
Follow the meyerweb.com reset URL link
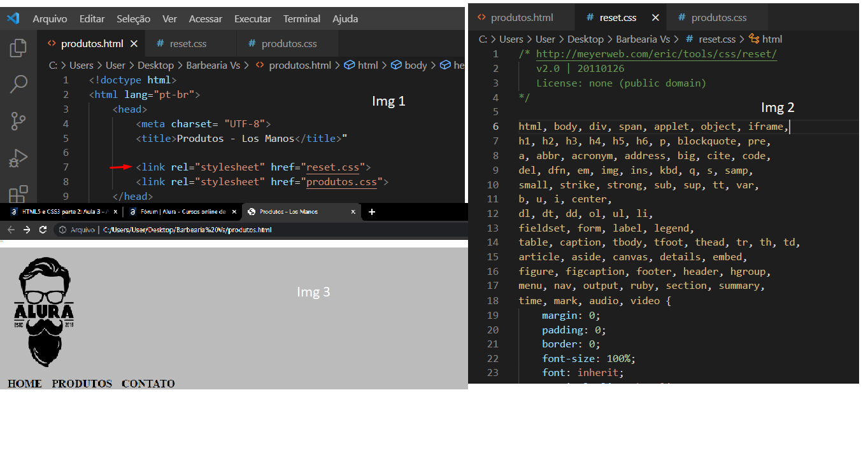(657, 54)
